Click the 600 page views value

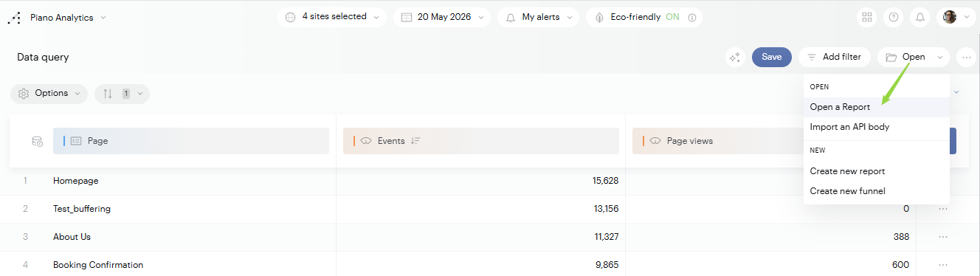point(900,265)
